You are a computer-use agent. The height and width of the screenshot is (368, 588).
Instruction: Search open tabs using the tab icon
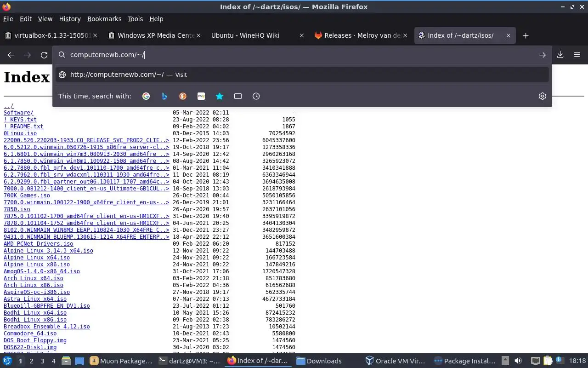pos(238,96)
